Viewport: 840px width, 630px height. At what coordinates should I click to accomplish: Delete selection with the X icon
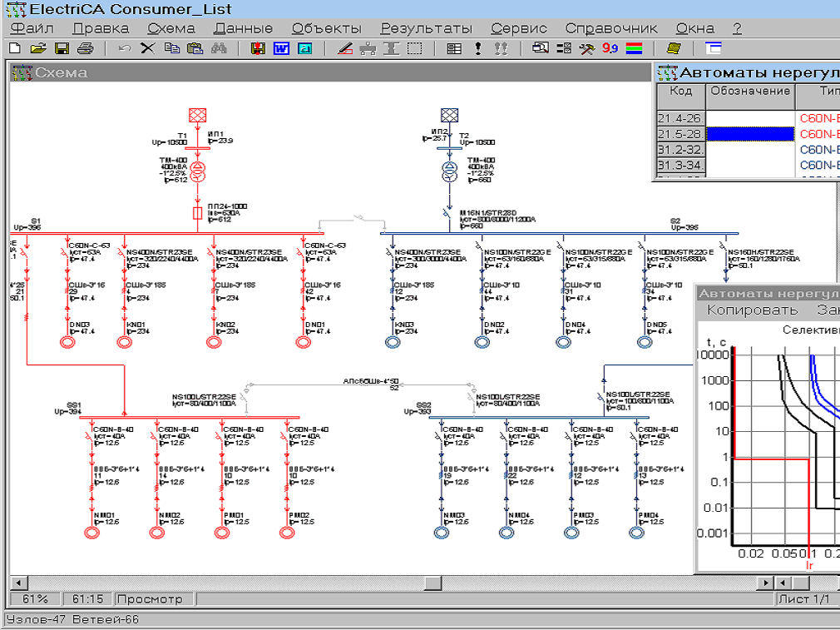click(x=147, y=48)
